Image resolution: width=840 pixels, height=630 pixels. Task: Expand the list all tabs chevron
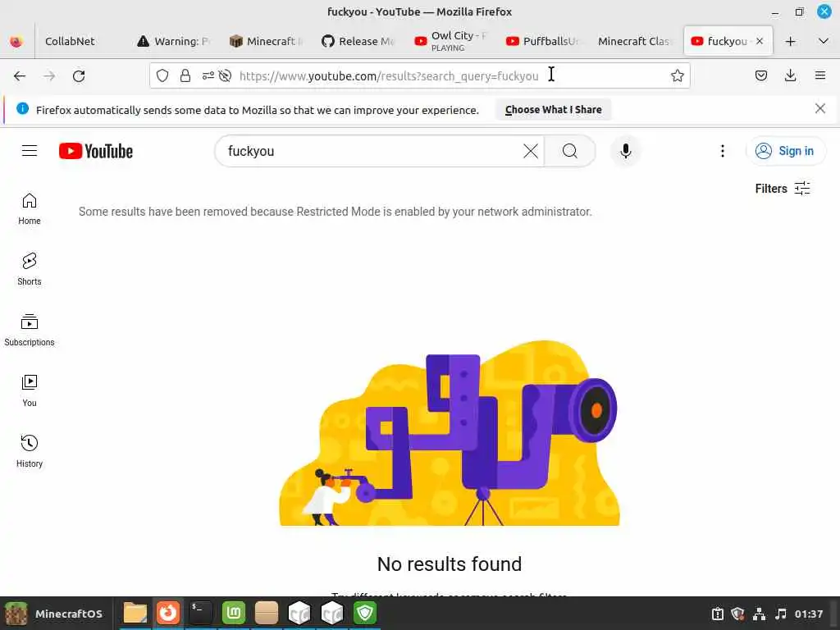click(x=824, y=41)
